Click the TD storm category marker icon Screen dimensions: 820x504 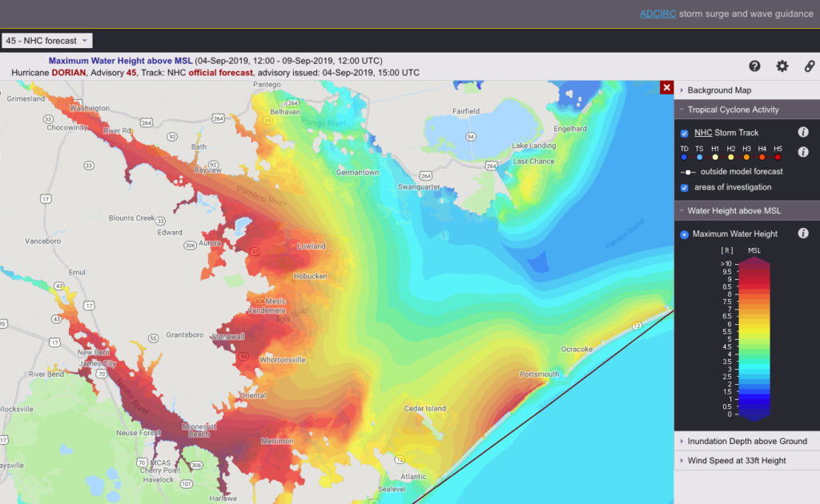pyautogui.click(x=683, y=157)
